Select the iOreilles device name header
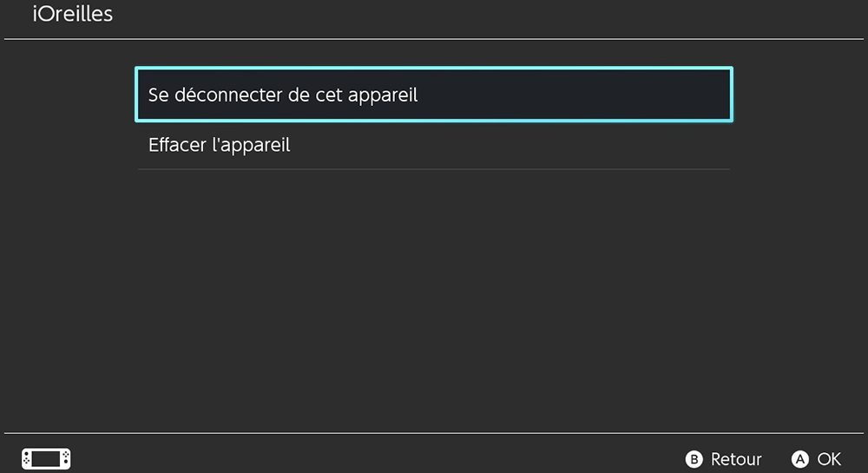 [73, 15]
